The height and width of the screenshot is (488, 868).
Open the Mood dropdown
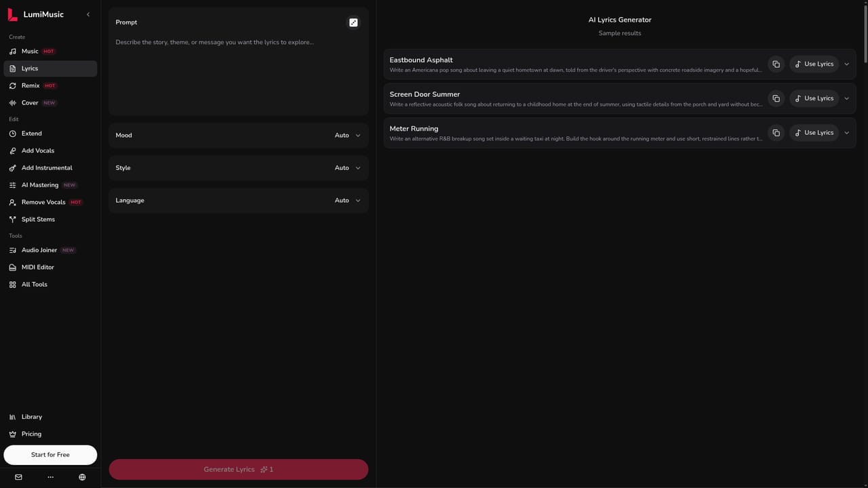[x=239, y=136]
